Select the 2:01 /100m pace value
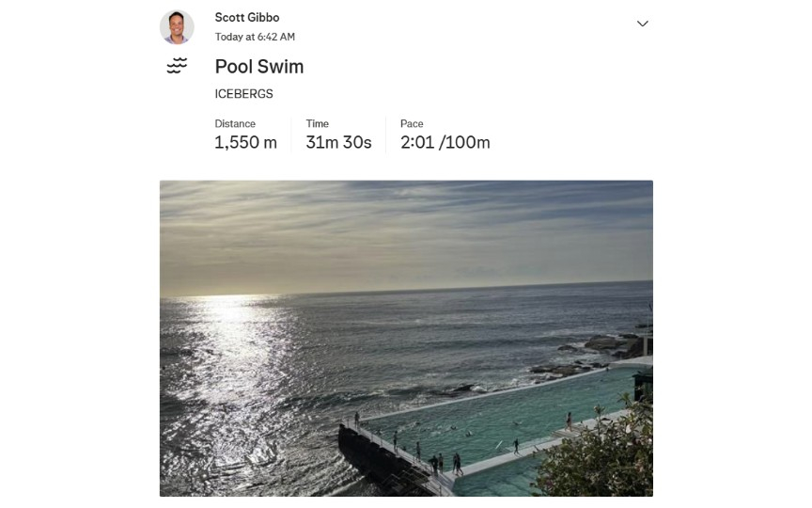 (445, 143)
